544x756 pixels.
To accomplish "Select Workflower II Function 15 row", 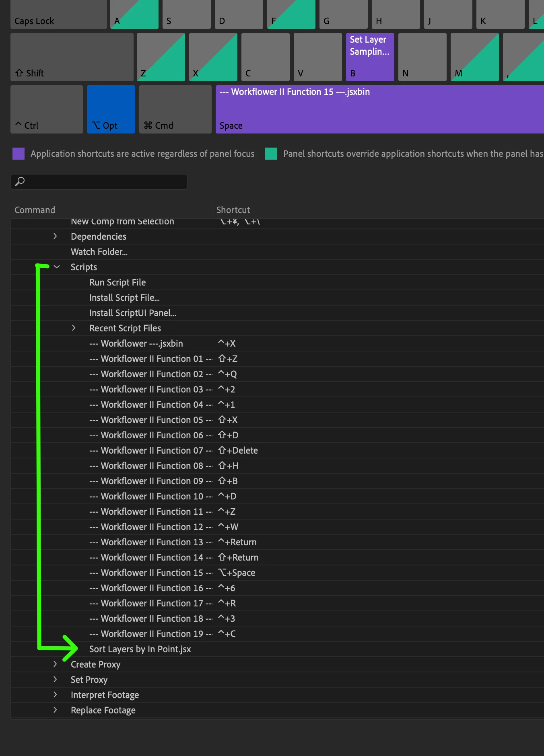I will pos(277,573).
